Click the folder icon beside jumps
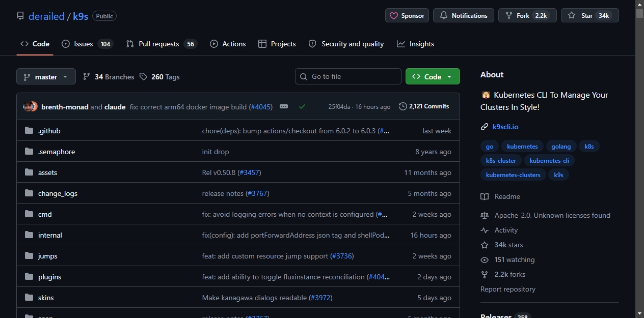Screen dimensions: 644x318 point(29,256)
